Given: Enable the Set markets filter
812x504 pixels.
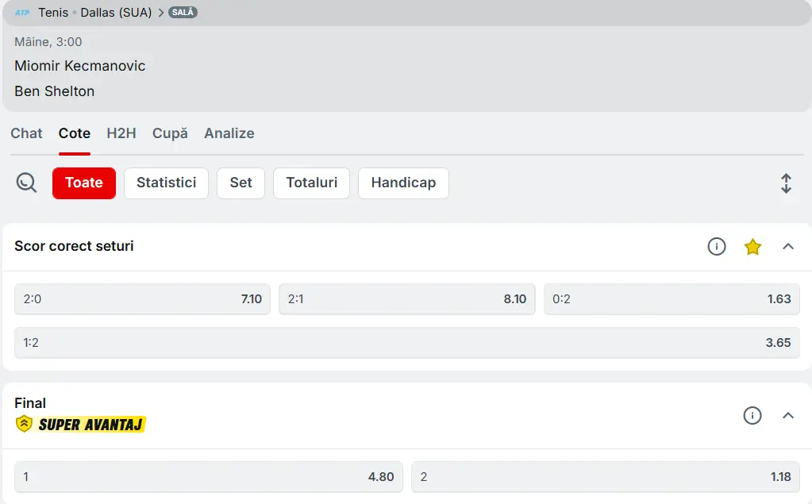Looking at the screenshot, I should [x=241, y=183].
